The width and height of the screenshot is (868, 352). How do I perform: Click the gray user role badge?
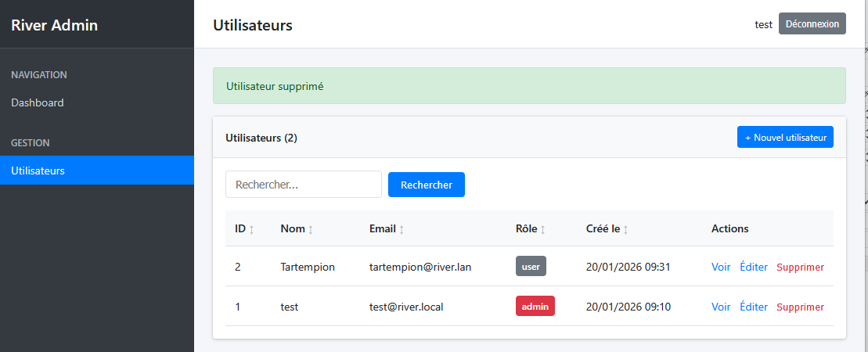tap(531, 266)
